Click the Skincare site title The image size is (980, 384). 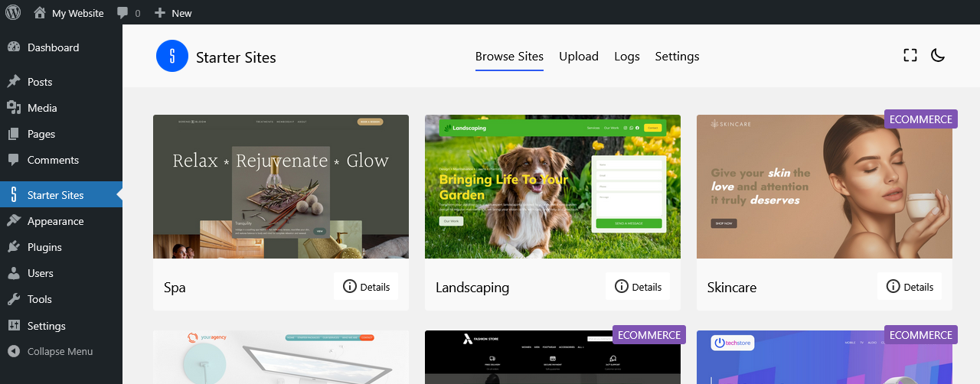732,288
